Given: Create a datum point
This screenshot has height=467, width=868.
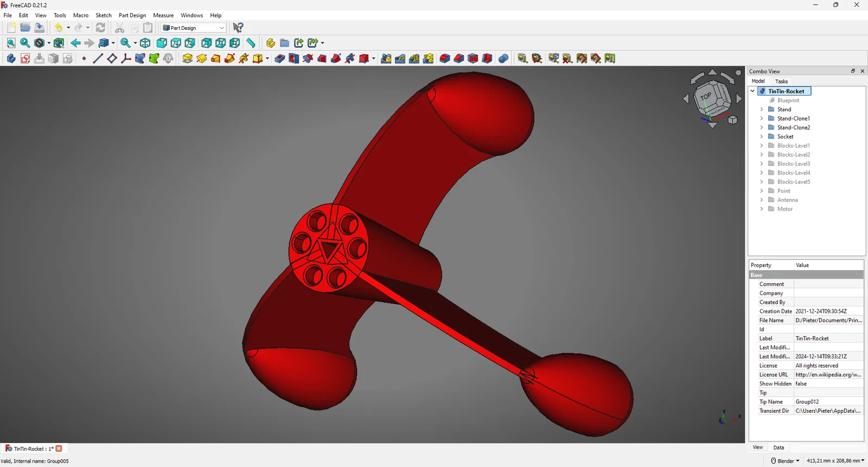Looking at the screenshot, I should [84, 59].
